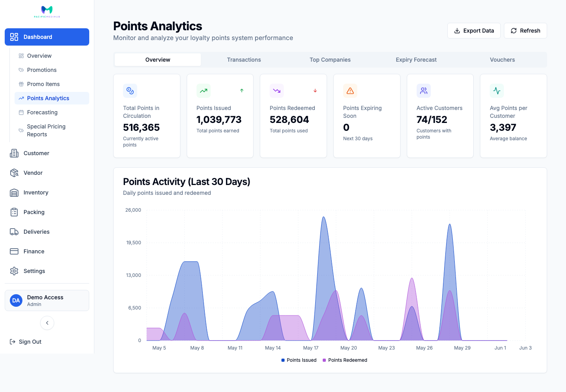This screenshot has height=392, width=566.
Task: Click the Settings gear icon
Action: click(14, 271)
